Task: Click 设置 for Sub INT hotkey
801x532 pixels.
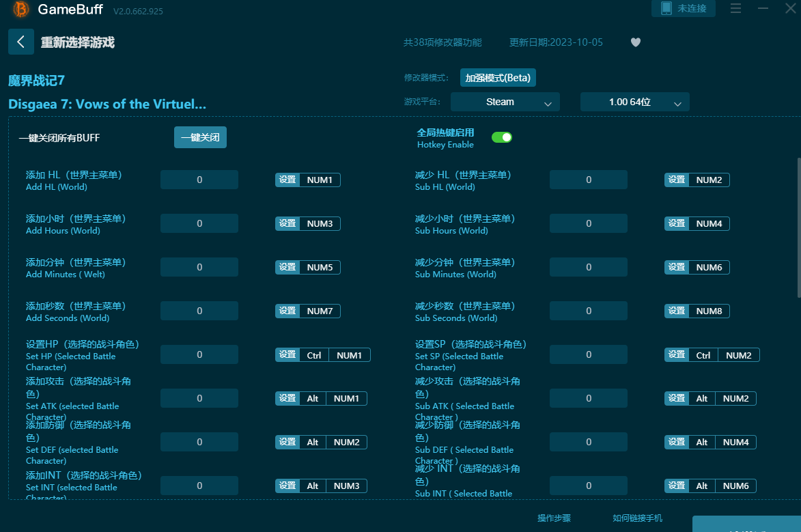Action: [677, 486]
